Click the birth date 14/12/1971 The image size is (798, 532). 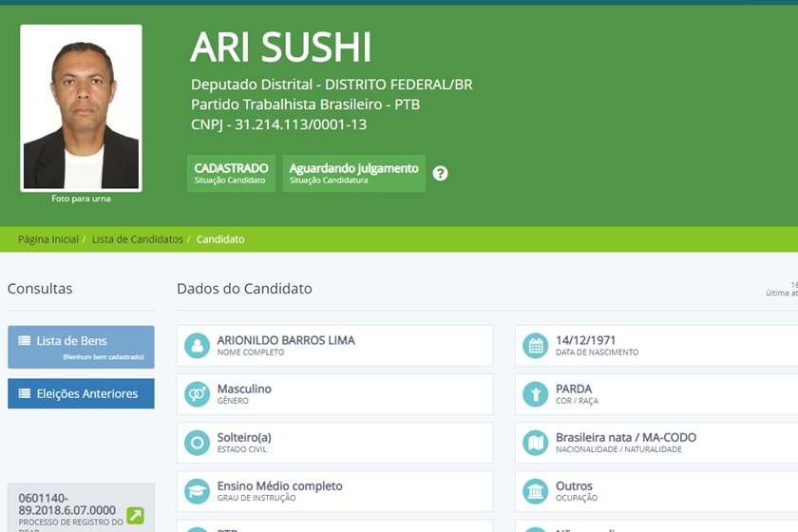click(x=585, y=340)
